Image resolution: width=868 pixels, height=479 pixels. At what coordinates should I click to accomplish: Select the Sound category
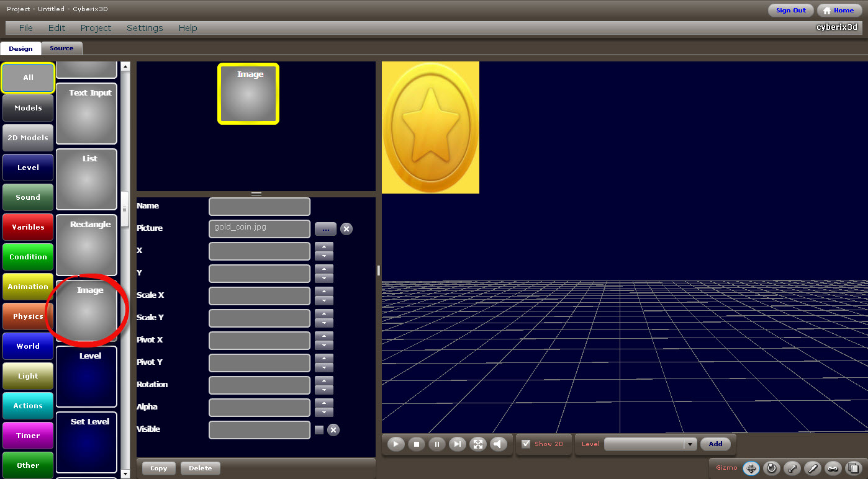[x=28, y=197]
